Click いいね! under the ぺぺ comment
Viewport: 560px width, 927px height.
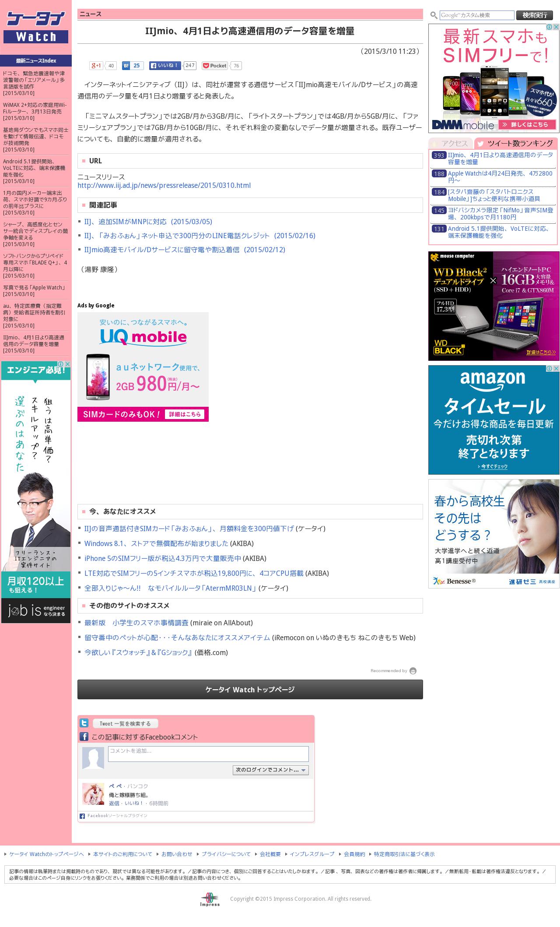coord(134,803)
